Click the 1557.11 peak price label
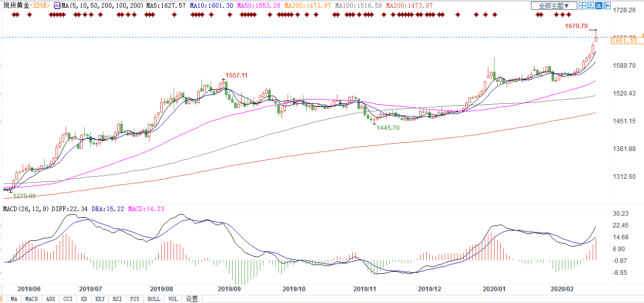Image resolution: width=644 pixels, height=303 pixels. tap(236, 75)
